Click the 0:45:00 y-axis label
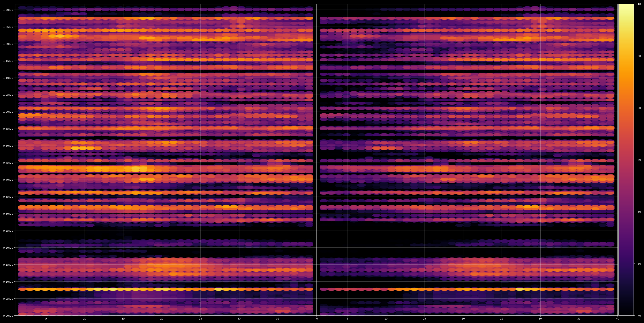 (8, 163)
